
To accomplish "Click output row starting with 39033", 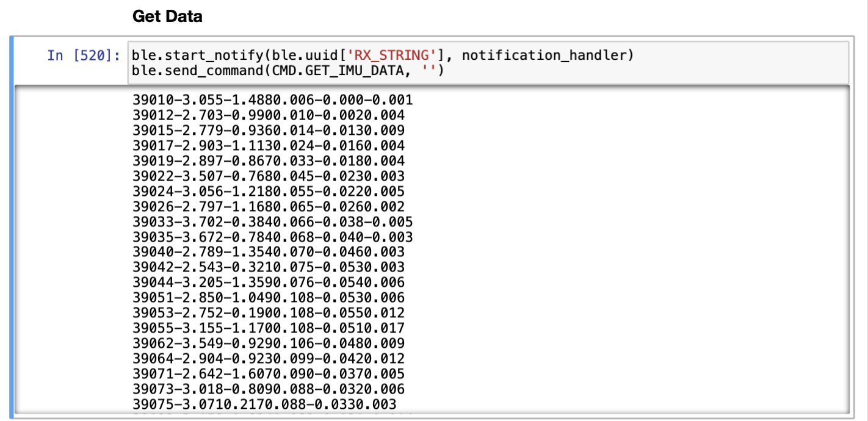I will [272, 221].
